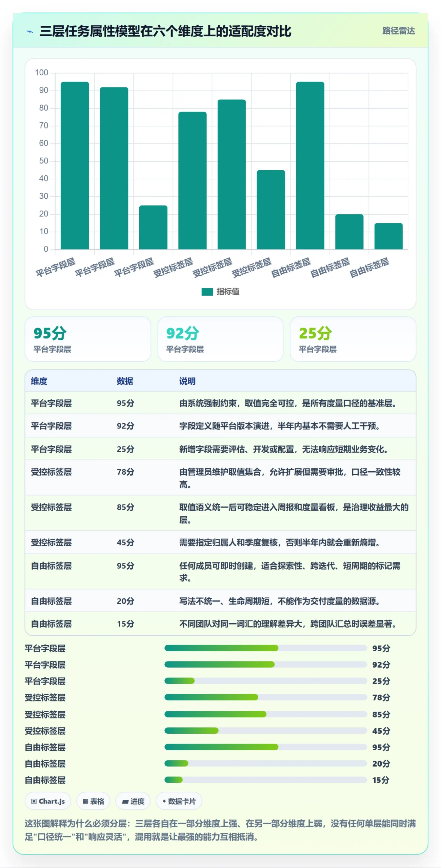Viewport: 441px width, 868px height.
Task: Click the 数据 column header
Action: pos(125,381)
